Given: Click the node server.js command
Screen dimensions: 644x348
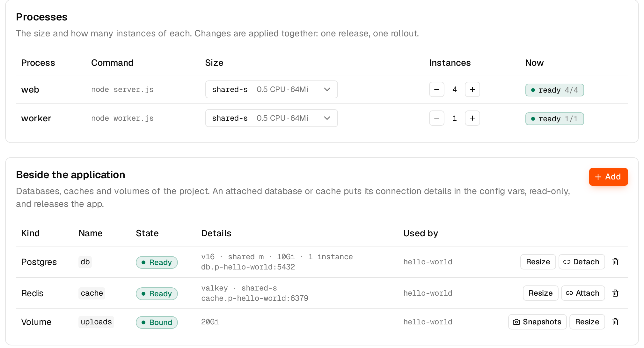Looking at the screenshot, I should pos(122,90).
